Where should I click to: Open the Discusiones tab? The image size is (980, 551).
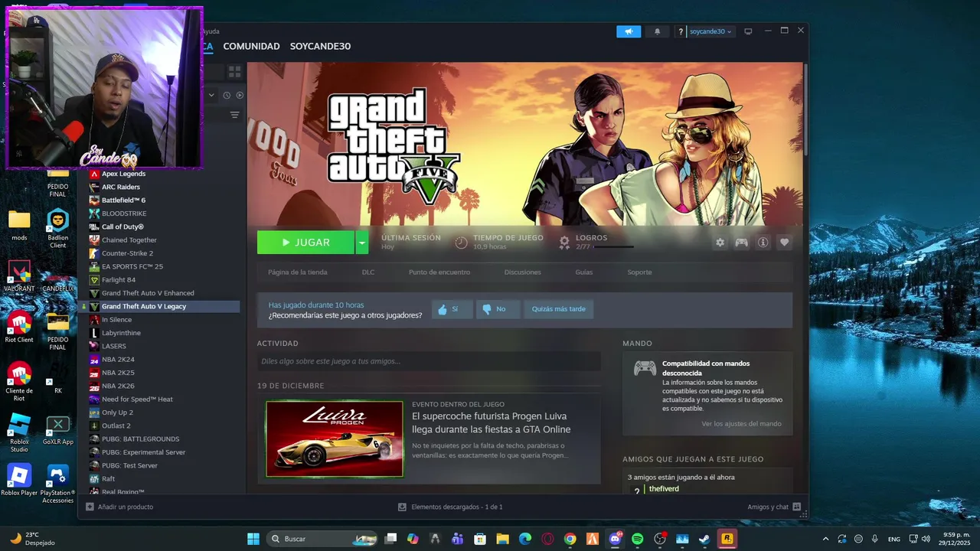point(522,272)
